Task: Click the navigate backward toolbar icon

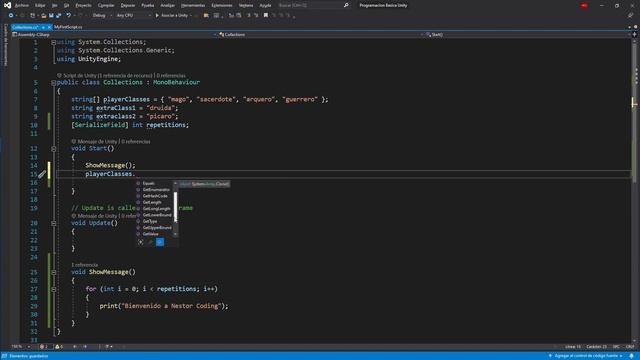Action: pyautogui.click(x=11, y=16)
